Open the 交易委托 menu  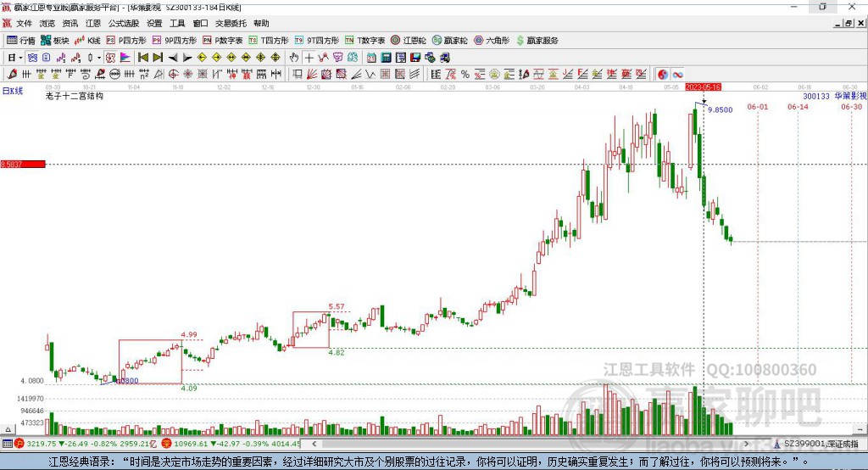(x=231, y=23)
